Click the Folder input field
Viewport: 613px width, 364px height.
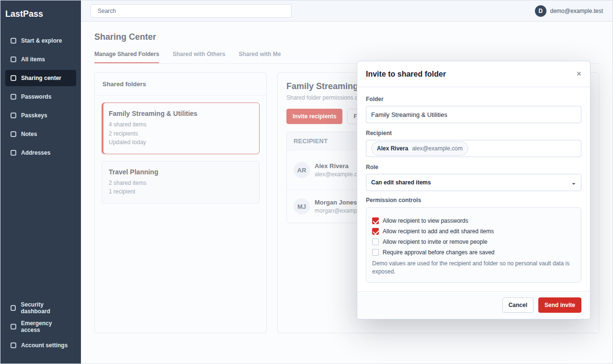(473, 114)
